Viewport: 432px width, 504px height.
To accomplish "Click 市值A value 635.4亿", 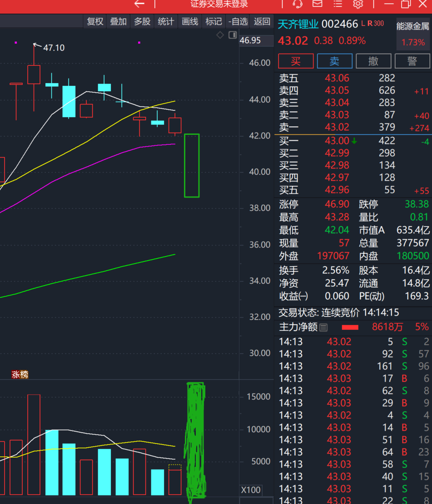I will 413,230.
